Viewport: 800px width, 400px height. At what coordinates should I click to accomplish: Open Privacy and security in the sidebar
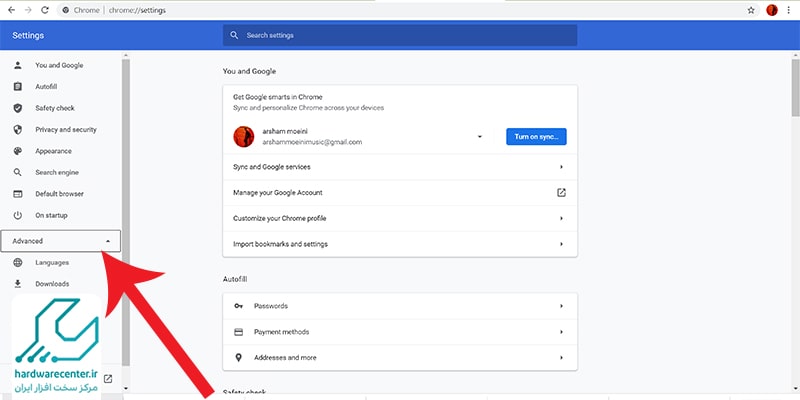[66, 130]
